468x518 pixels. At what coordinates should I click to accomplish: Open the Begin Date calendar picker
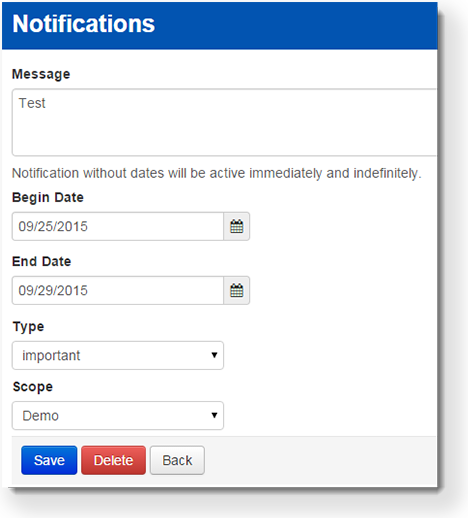pyautogui.click(x=237, y=226)
